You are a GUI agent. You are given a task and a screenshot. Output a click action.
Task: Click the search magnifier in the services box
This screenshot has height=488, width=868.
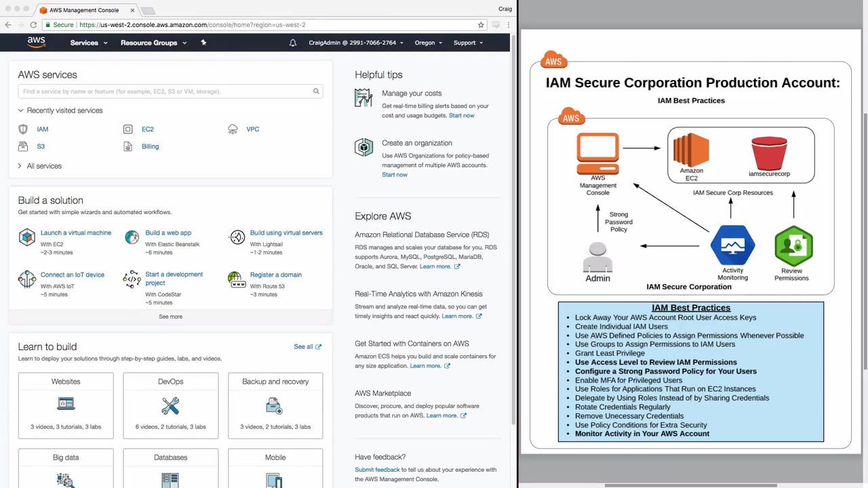(316, 91)
